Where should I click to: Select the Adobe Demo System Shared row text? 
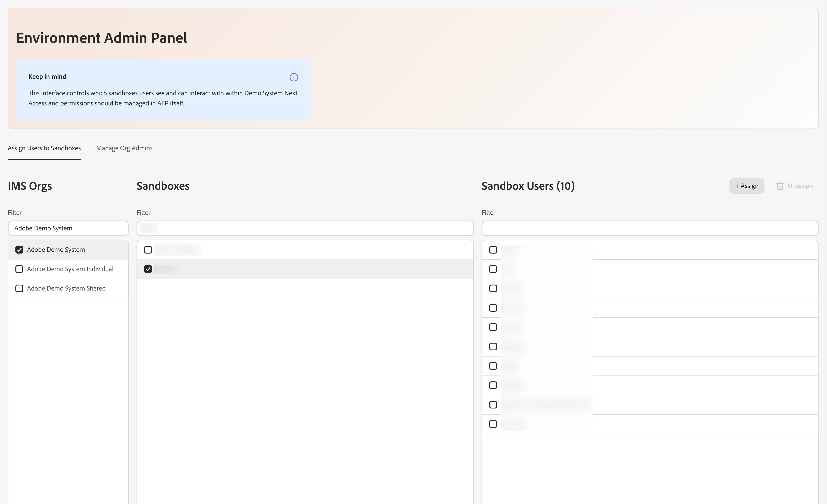click(66, 289)
